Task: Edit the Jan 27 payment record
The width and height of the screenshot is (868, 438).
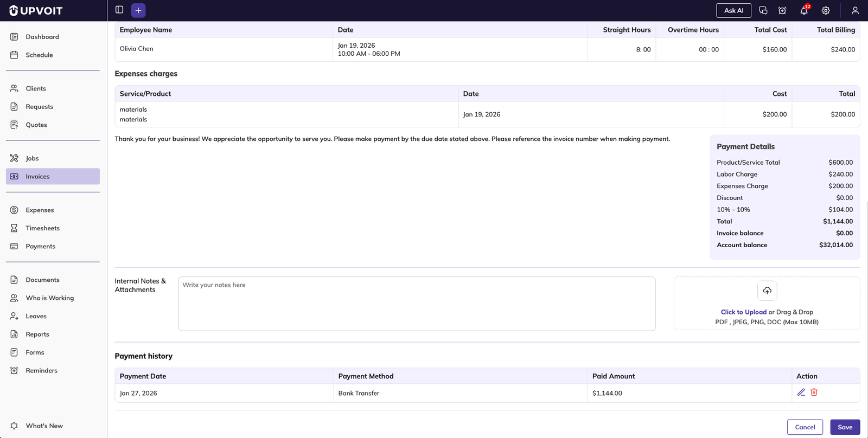Action: click(801, 392)
